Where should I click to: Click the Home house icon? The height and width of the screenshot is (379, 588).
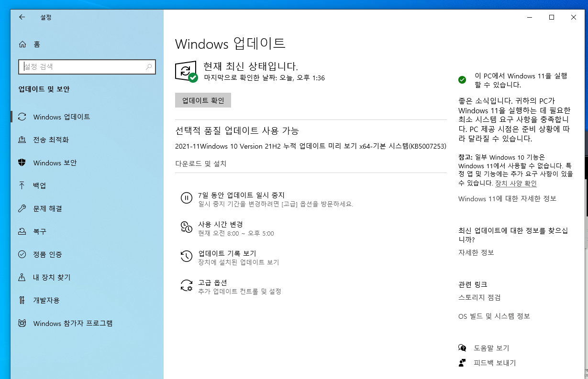pyautogui.click(x=22, y=44)
